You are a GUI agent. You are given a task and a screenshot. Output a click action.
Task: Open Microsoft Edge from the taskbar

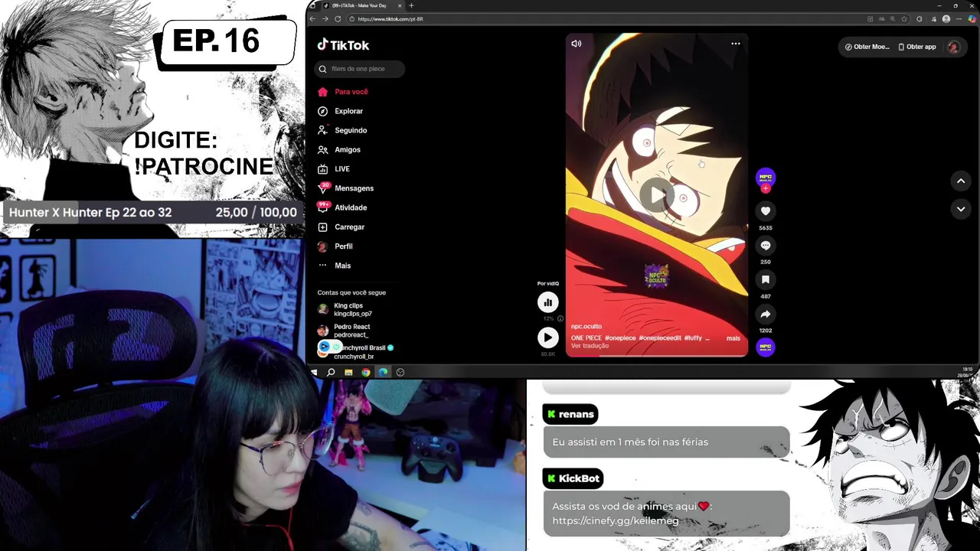tap(383, 372)
